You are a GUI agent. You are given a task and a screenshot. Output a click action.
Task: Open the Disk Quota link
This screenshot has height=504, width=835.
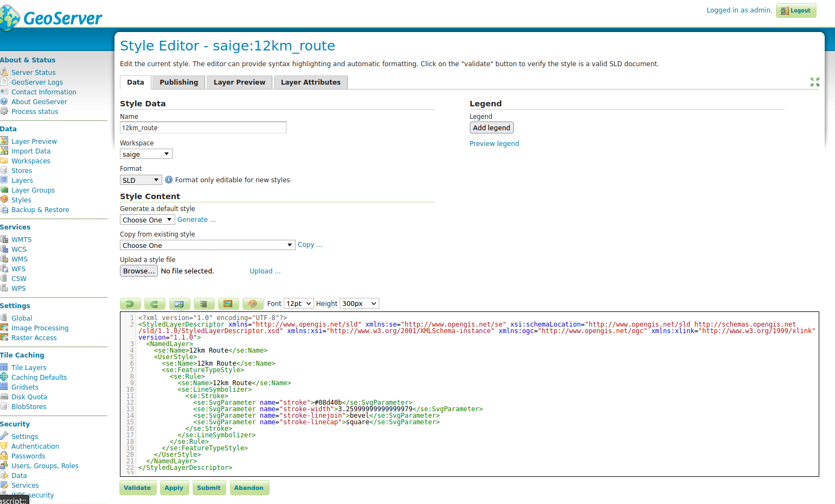point(29,397)
